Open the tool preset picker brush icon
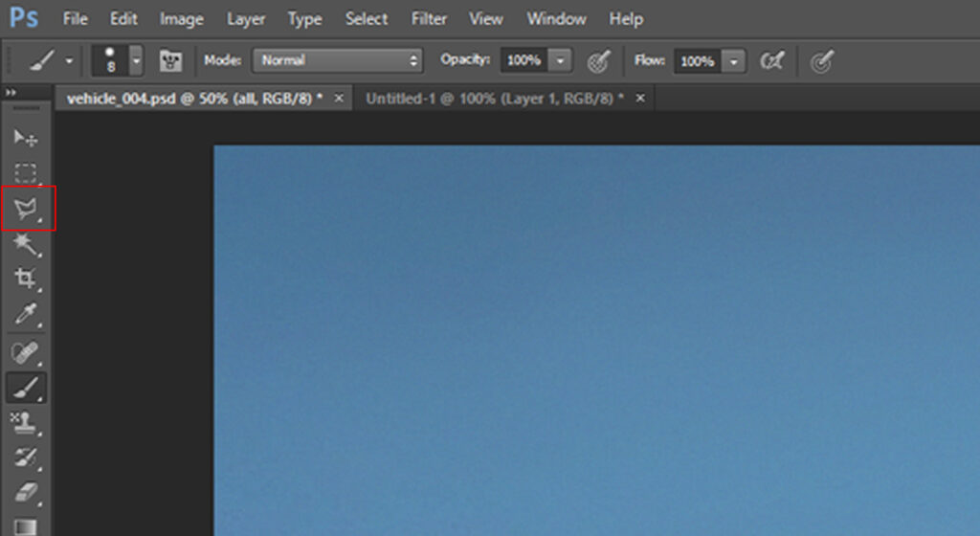The height and width of the screenshot is (536, 980). (42, 60)
